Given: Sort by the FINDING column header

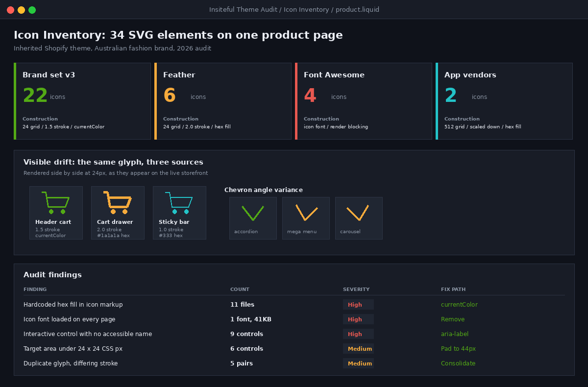Looking at the screenshot, I should pyautogui.click(x=35, y=290).
